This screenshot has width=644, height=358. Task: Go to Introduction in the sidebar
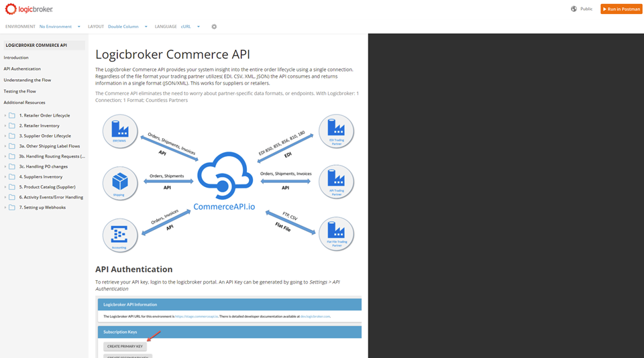(16, 58)
